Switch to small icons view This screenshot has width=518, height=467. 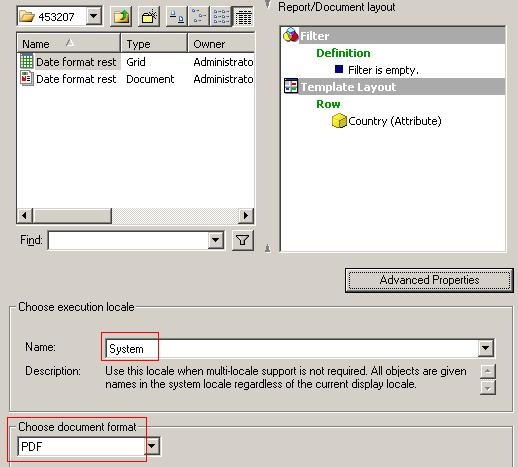(x=199, y=17)
